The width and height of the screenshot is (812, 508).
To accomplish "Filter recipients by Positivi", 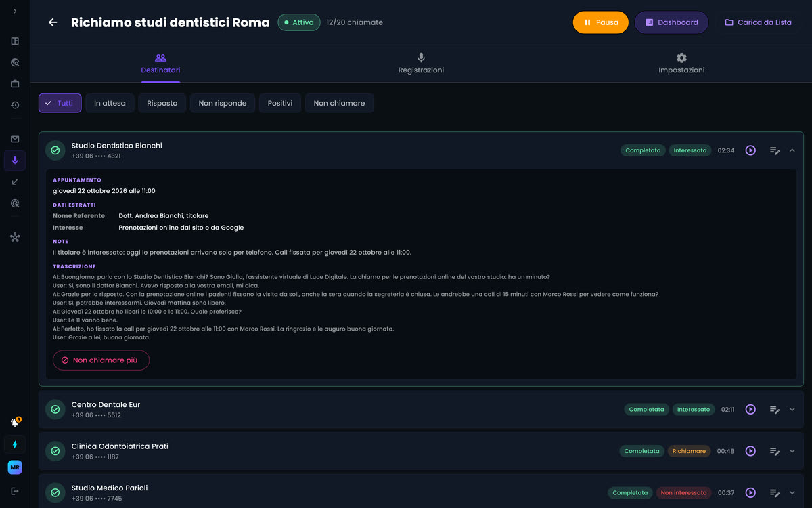I will click(280, 103).
